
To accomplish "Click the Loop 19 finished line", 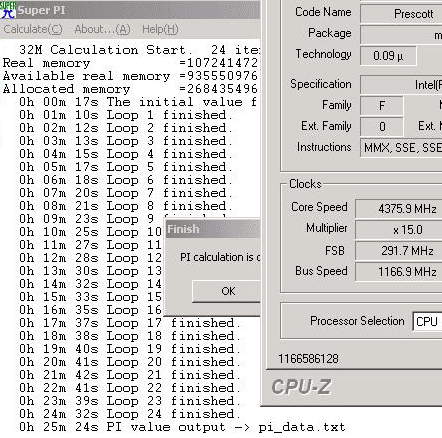I will pos(130,349).
